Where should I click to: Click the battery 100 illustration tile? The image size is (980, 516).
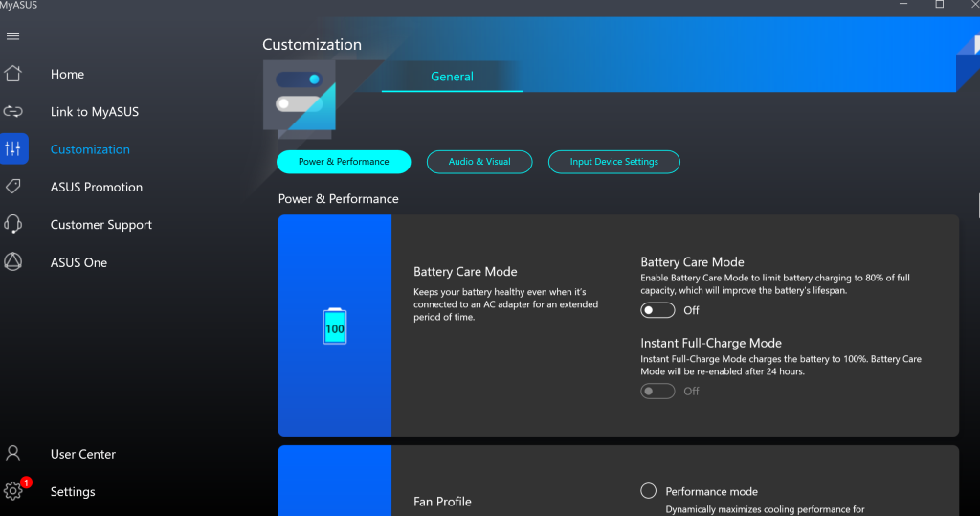coord(335,325)
